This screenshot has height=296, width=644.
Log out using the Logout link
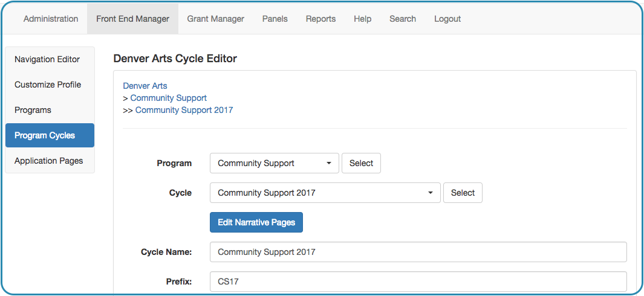(447, 19)
